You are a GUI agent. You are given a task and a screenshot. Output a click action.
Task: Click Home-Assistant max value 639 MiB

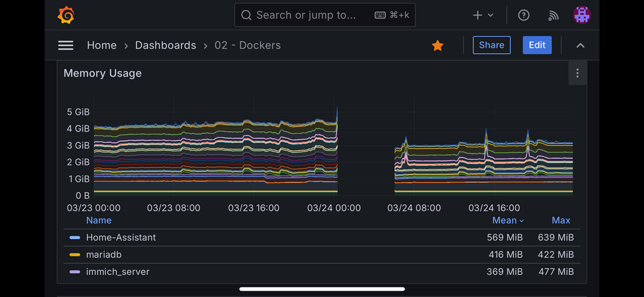(556, 238)
